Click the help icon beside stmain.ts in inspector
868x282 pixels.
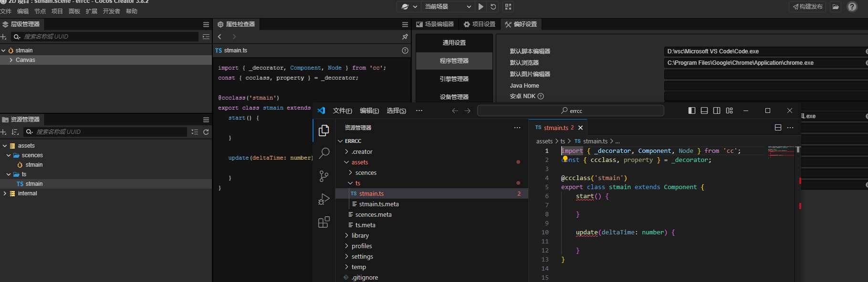click(x=405, y=50)
